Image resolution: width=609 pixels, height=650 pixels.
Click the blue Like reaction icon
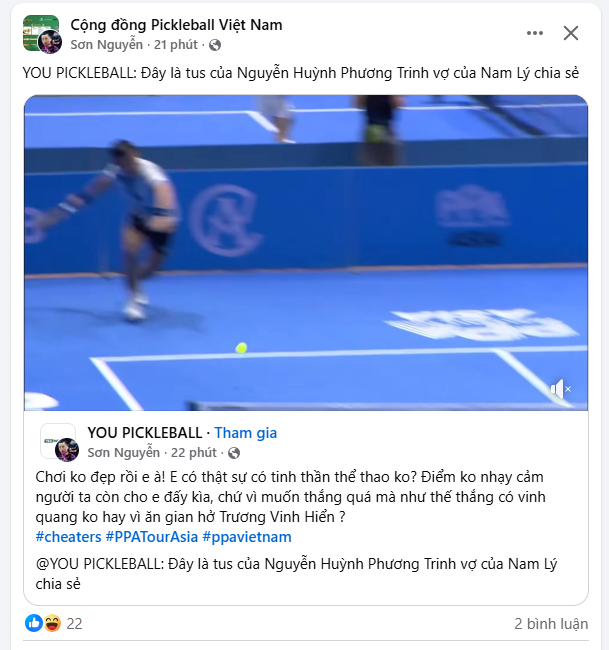tap(34, 623)
